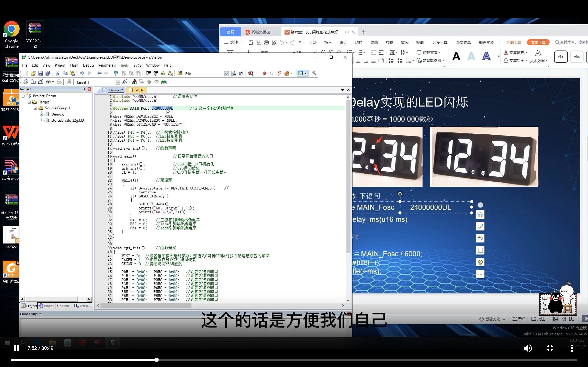Open the Peripherals menu

click(x=107, y=65)
